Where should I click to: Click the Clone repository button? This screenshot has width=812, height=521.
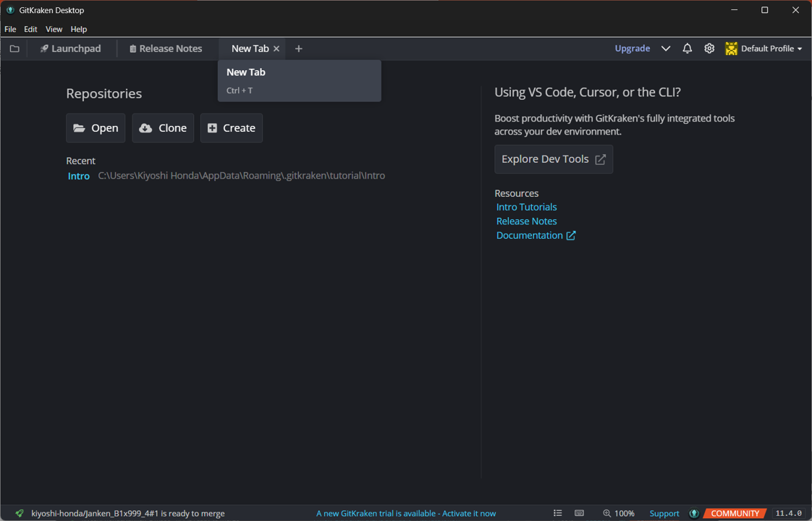pyautogui.click(x=163, y=128)
